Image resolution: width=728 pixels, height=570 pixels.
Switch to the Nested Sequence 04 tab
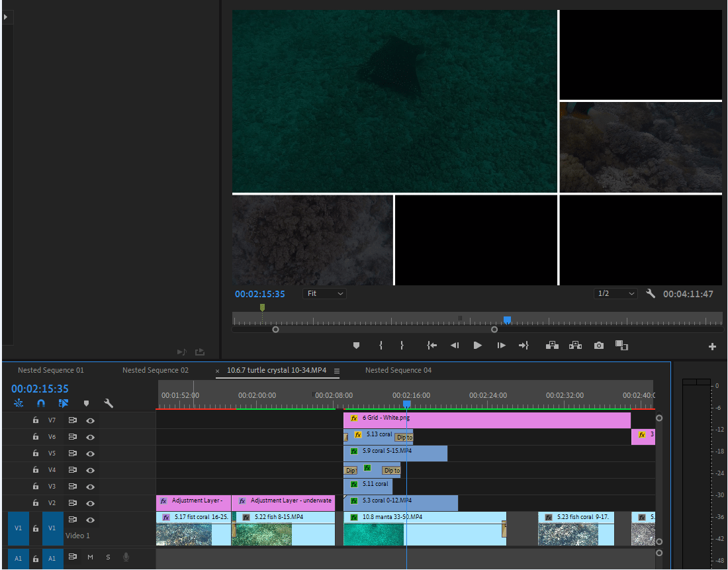click(x=398, y=370)
